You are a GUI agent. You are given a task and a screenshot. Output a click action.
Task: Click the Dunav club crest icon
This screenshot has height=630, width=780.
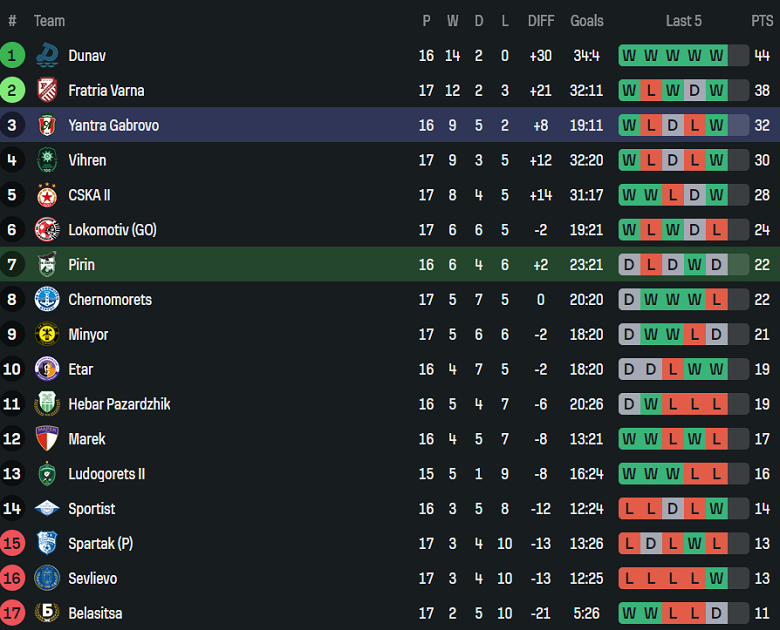point(47,56)
